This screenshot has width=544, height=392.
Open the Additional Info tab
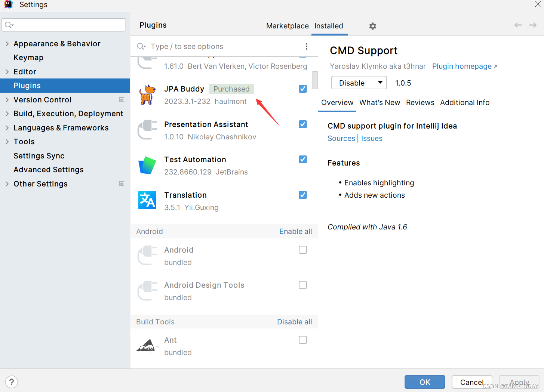[x=465, y=102]
